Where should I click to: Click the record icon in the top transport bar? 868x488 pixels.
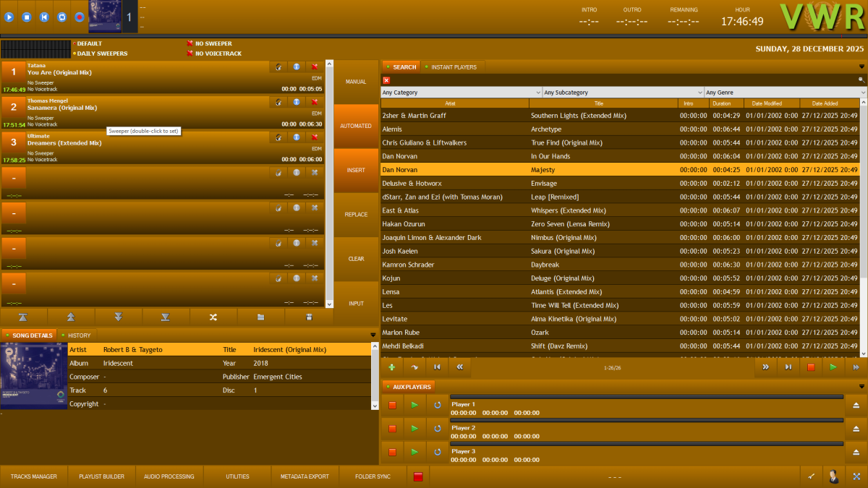(x=78, y=17)
